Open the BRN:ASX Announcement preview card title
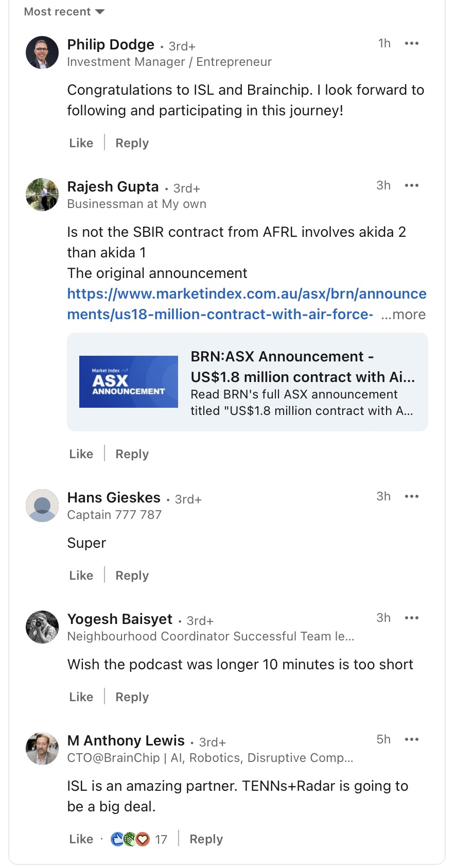Screen dimensions: 456x868 [303, 367]
